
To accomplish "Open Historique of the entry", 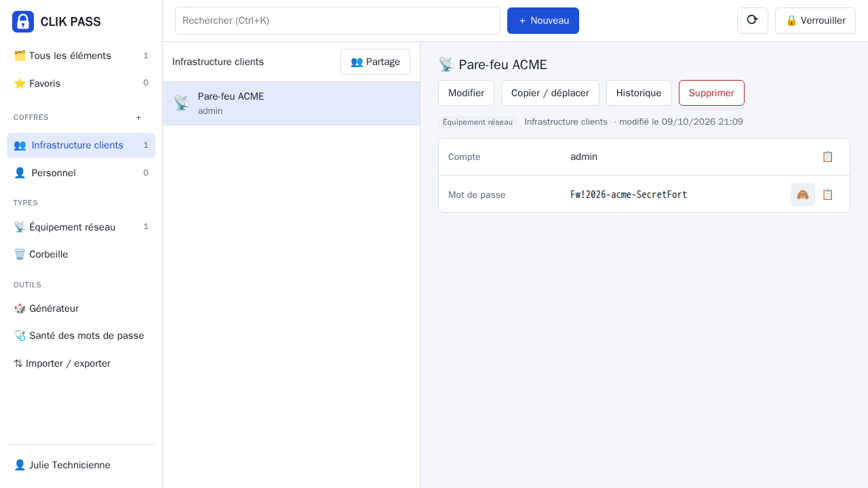I will click(x=639, y=93).
